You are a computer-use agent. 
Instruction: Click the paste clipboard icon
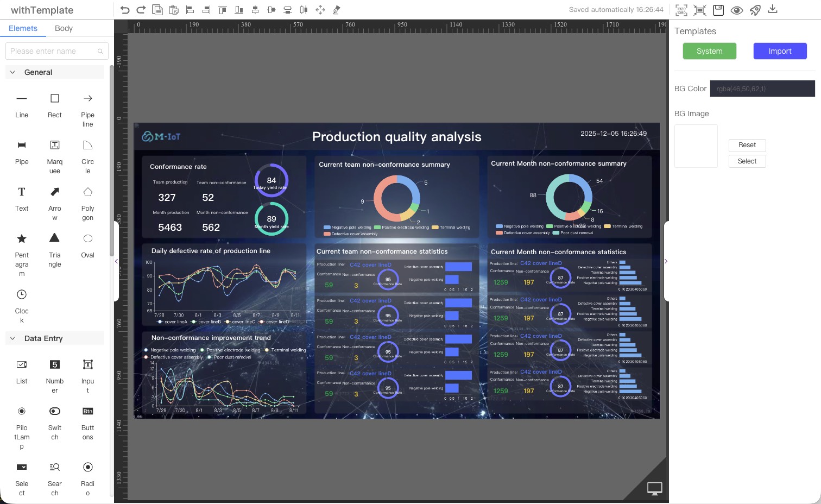(x=174, y=10)
